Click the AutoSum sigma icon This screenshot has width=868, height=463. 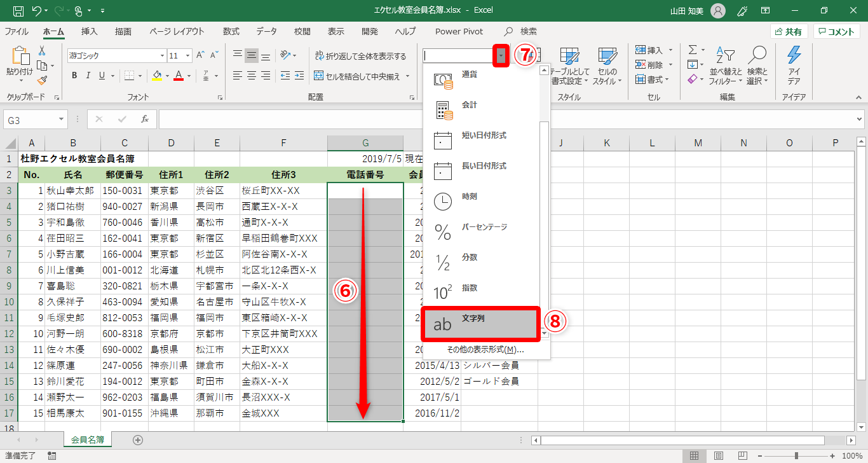(x=693, y=50)
